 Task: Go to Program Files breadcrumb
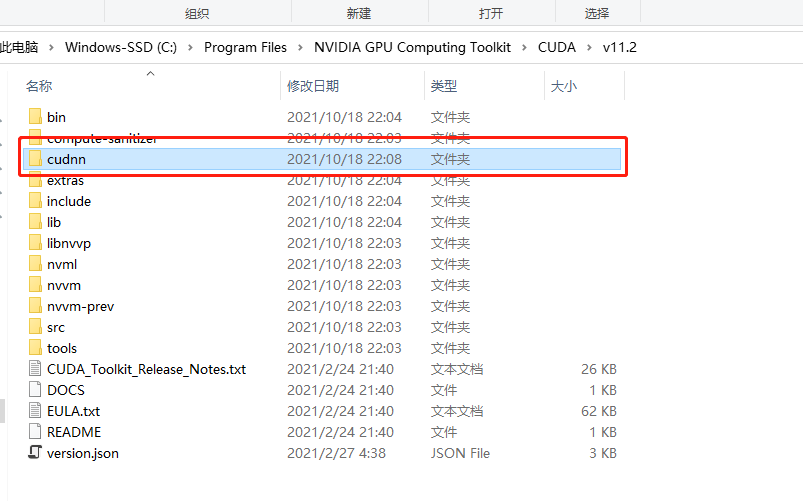[x=245, y=47]
